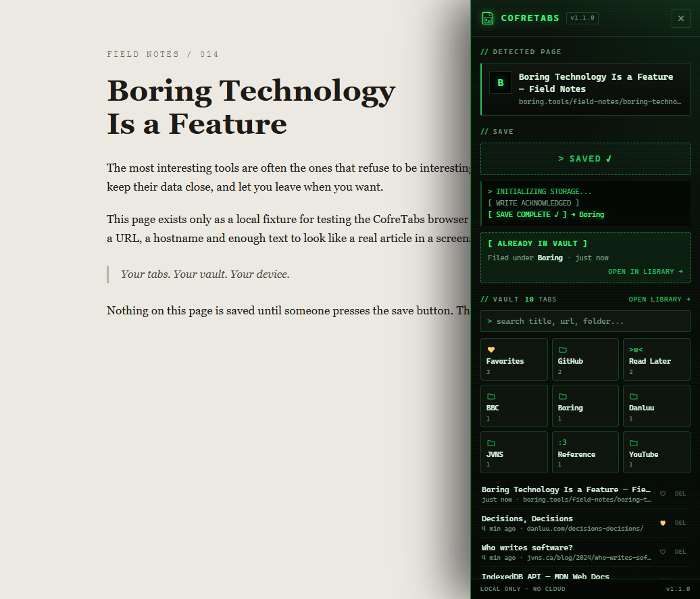Click the B favicon of detected page

point(501,82)
